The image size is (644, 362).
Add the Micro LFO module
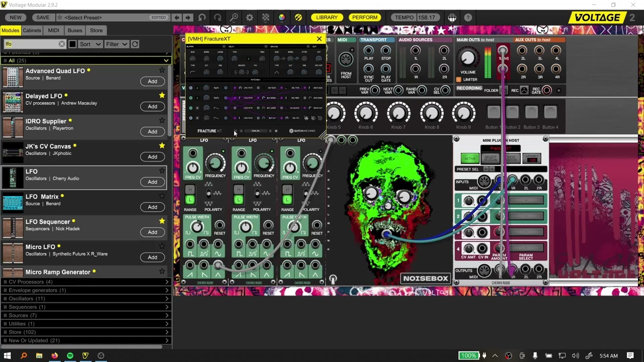[x=152, y=257]
